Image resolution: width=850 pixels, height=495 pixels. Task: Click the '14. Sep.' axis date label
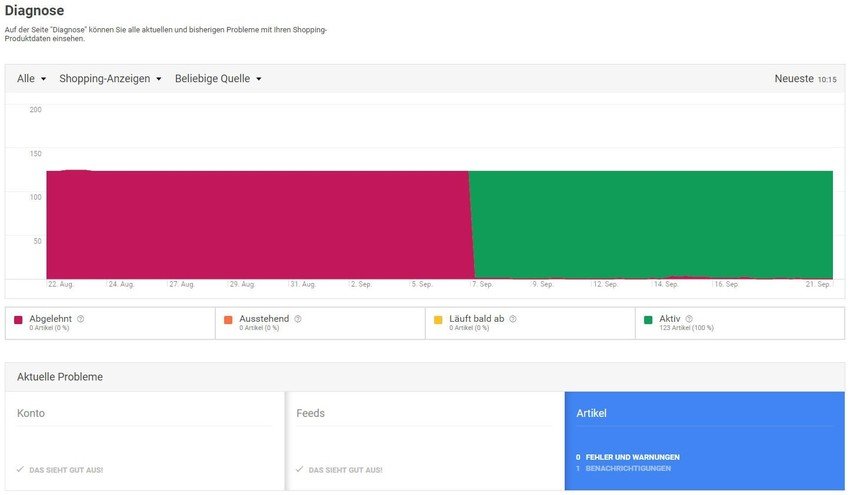[x=666, y=284]
